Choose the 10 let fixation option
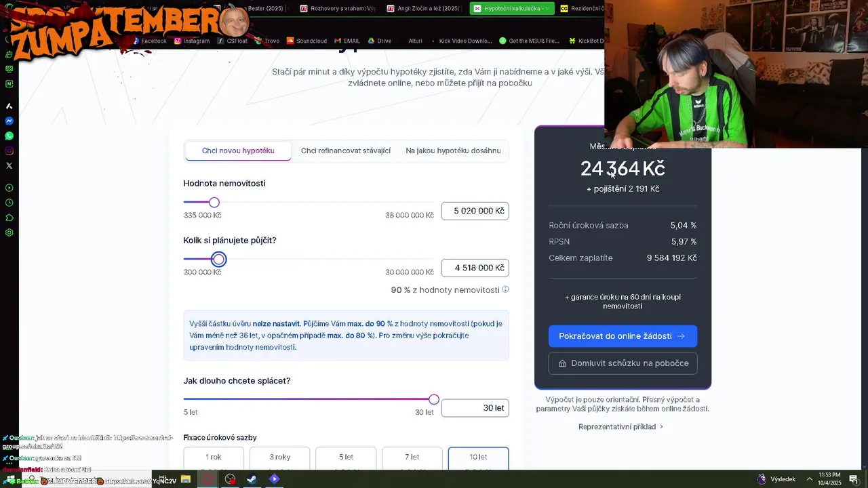The width and height of the screenshot is (868, 488). coord(478,458)
